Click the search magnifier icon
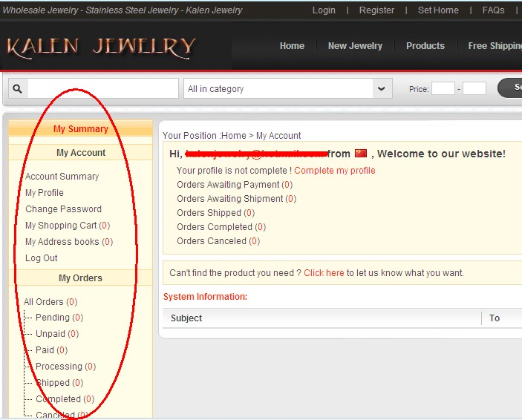The height and width of the screenshot is (420, 522). (x=18, y=88)
